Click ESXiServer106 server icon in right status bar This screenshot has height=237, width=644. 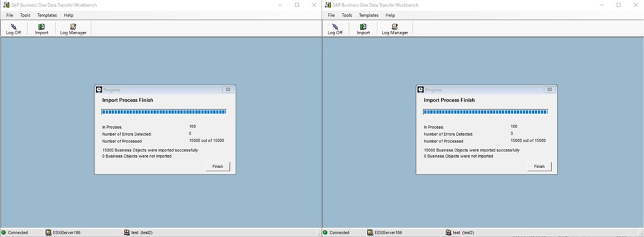tap(370, 232)
